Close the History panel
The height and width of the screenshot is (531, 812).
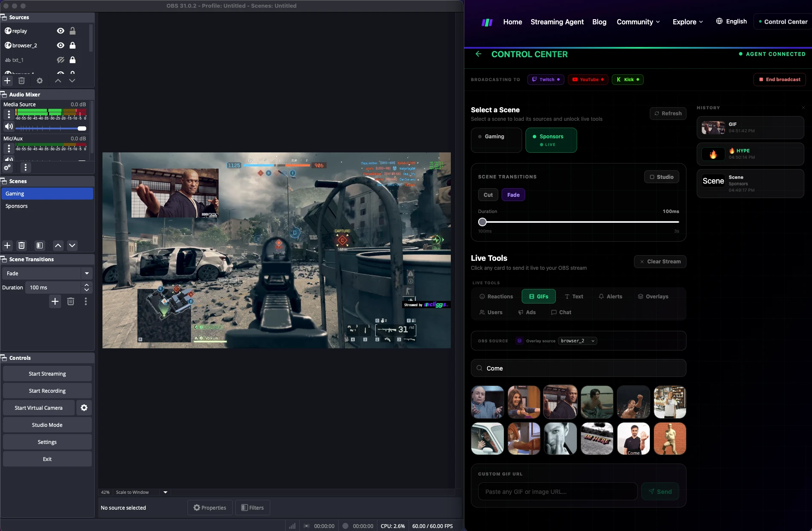(x=803, y=108)
